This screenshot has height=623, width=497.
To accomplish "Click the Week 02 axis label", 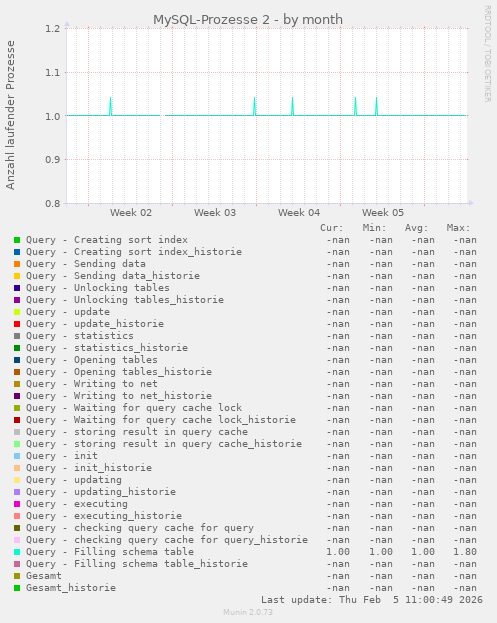I will tap(131, 213).
